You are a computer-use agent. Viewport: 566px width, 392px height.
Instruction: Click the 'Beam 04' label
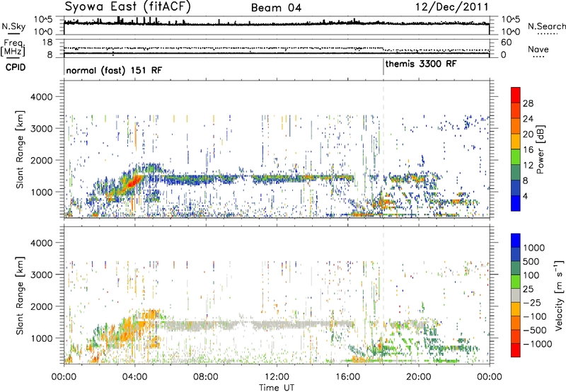[276, 8]
